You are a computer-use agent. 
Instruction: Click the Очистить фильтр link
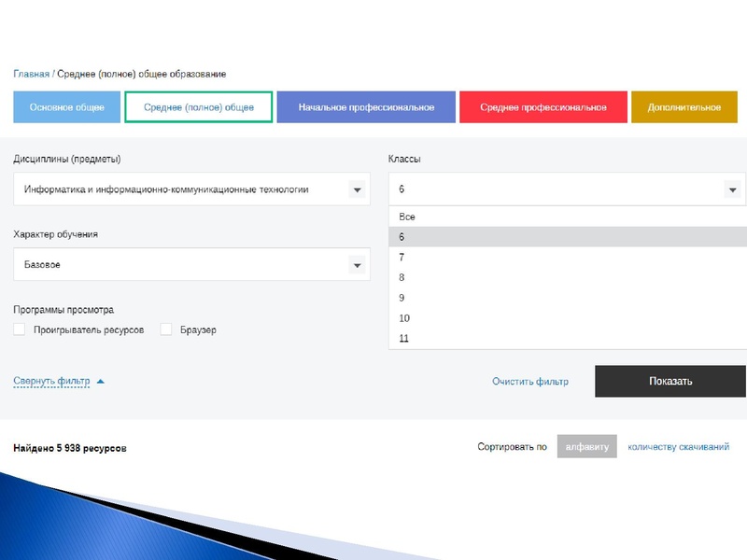click(x=529, y=382)
